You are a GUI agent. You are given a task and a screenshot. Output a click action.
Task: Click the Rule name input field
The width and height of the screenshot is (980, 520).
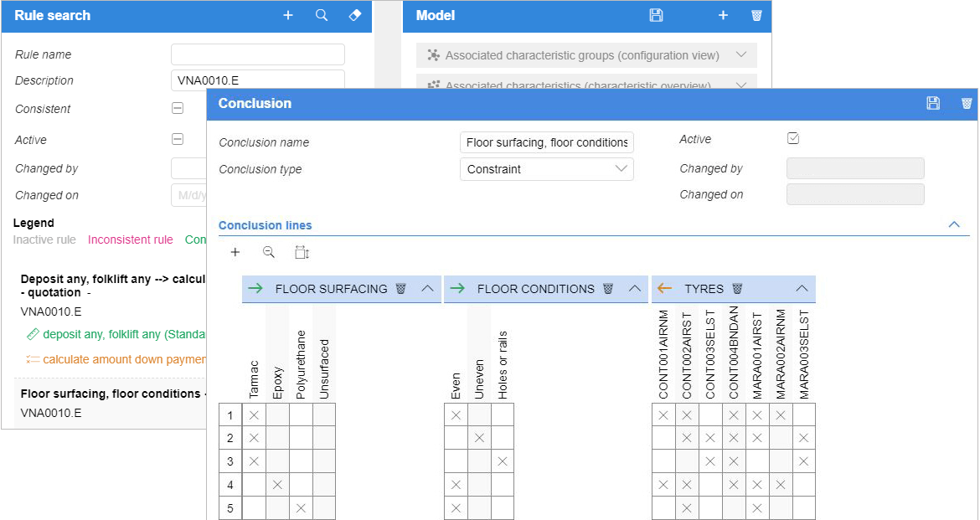[257, 54]
